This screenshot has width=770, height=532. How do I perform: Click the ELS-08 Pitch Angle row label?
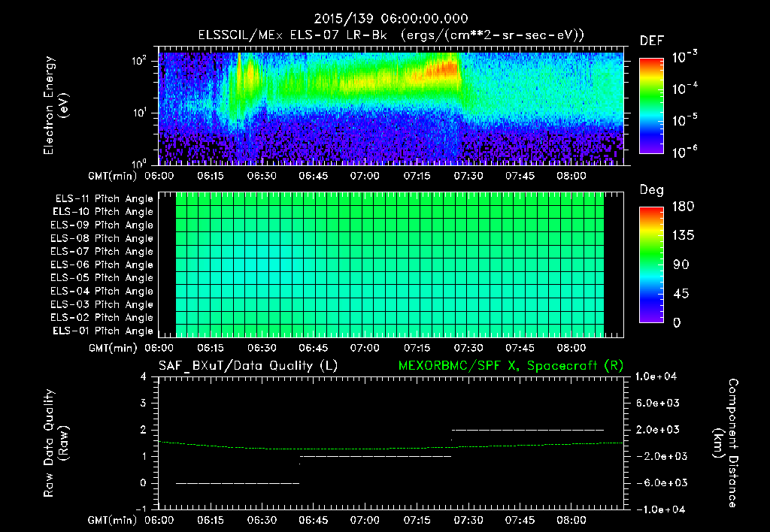coord(102,238)
